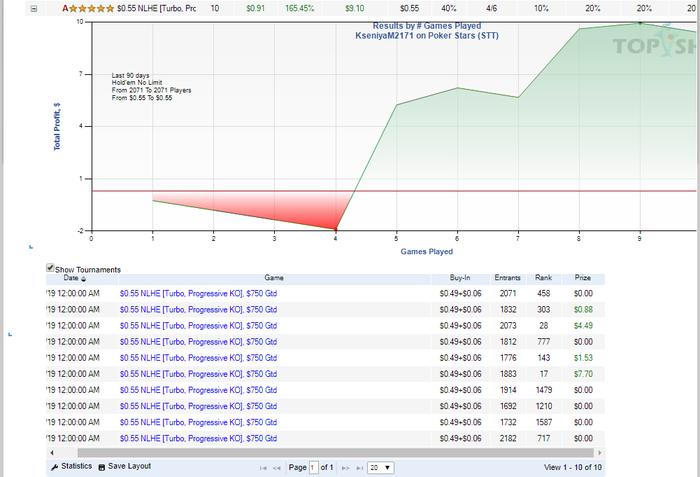Click the horizontal scrollbar thumb of the table

[335, 453]
